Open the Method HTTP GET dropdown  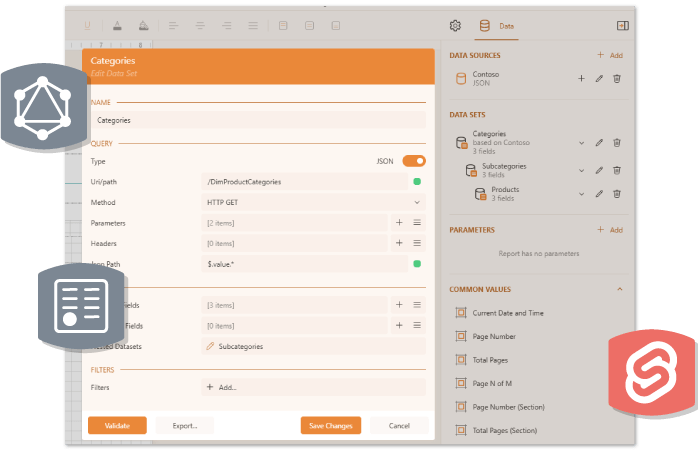[313, 202]
